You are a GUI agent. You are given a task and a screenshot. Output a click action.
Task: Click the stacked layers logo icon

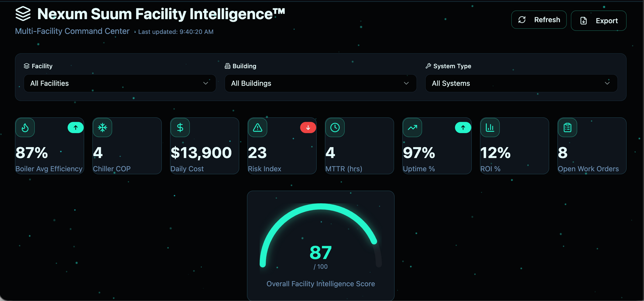23,14
